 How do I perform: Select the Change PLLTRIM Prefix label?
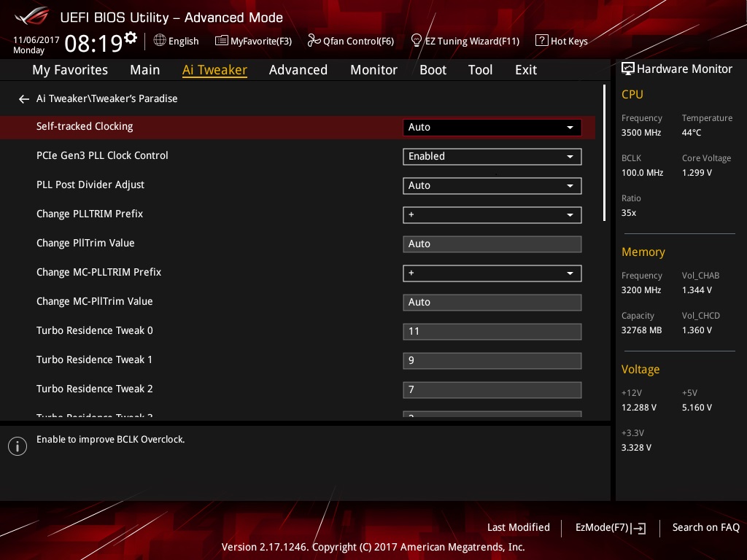(90, 214)
